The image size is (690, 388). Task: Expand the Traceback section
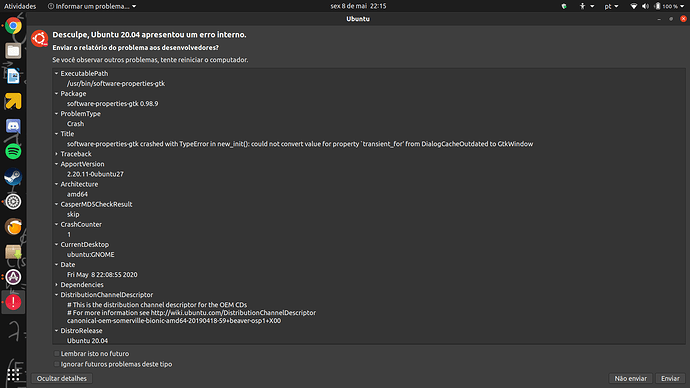click(56, 154)
